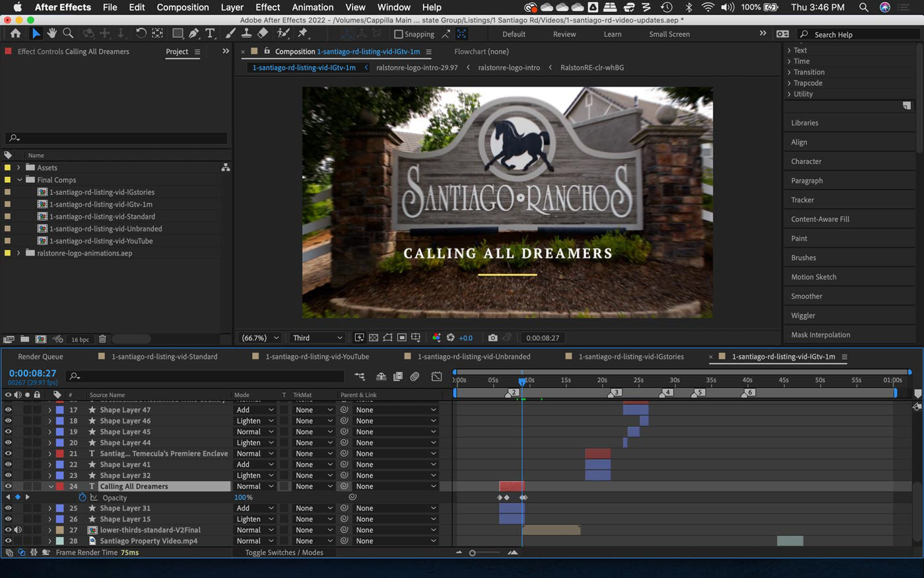The height and width of the screenshot is (578, 924).
Task: Collapse the Calling All Dreamers layer properties
Action: point(50,486)
